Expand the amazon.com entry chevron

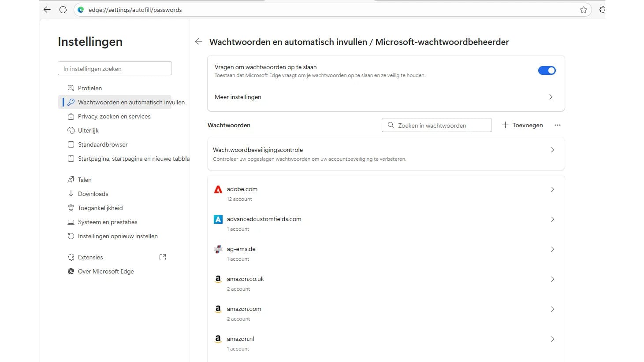552,309
